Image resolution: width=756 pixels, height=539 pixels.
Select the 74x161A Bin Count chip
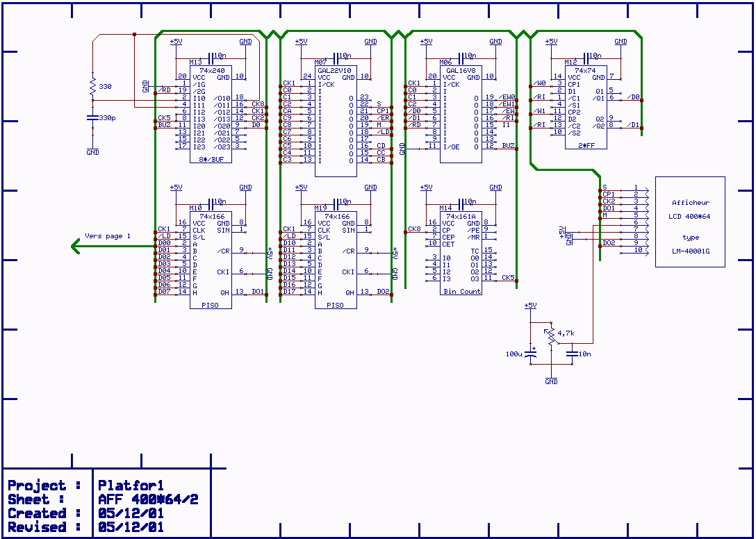[x=461, y=254]
